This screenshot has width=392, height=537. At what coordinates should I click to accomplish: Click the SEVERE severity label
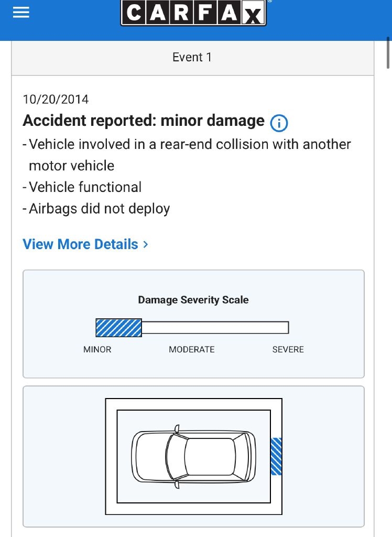tap(288, 349)
